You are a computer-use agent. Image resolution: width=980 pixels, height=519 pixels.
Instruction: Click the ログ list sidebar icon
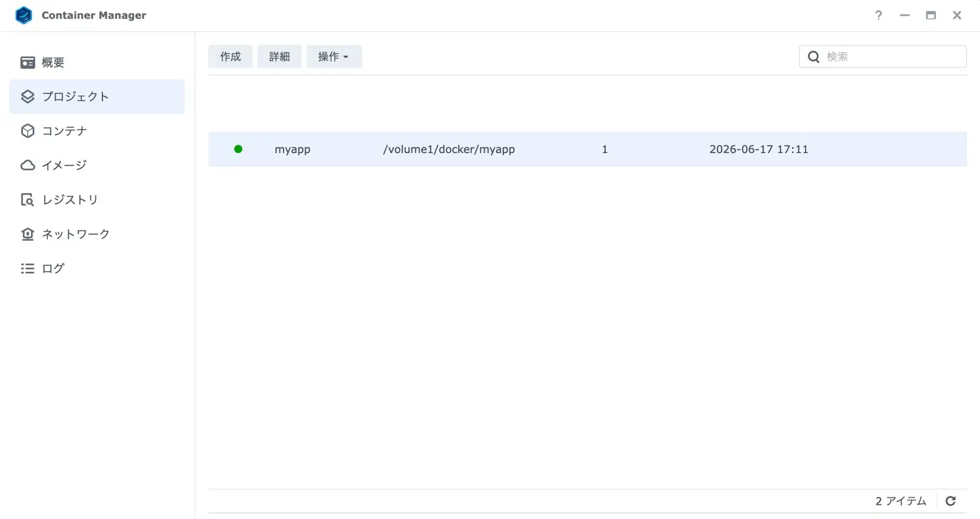[x=27, y=269]
